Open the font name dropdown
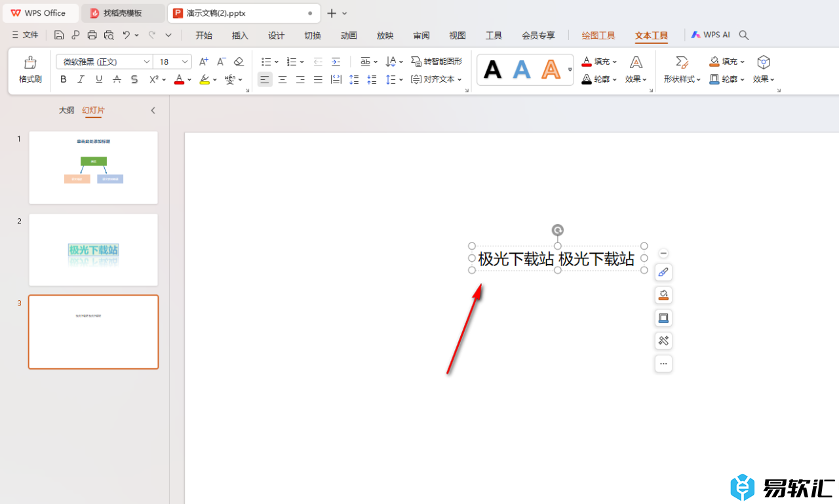This screenshot has width=839, height=504. coord(147,62)
